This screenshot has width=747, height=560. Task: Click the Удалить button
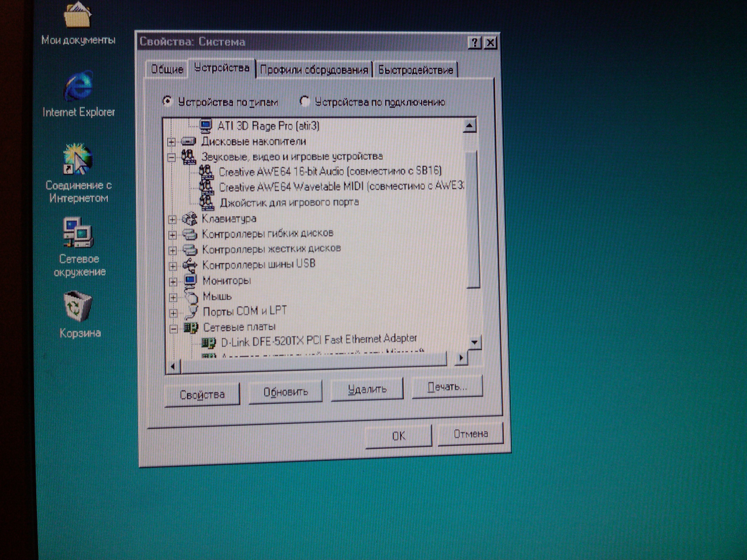coord(367,389)
